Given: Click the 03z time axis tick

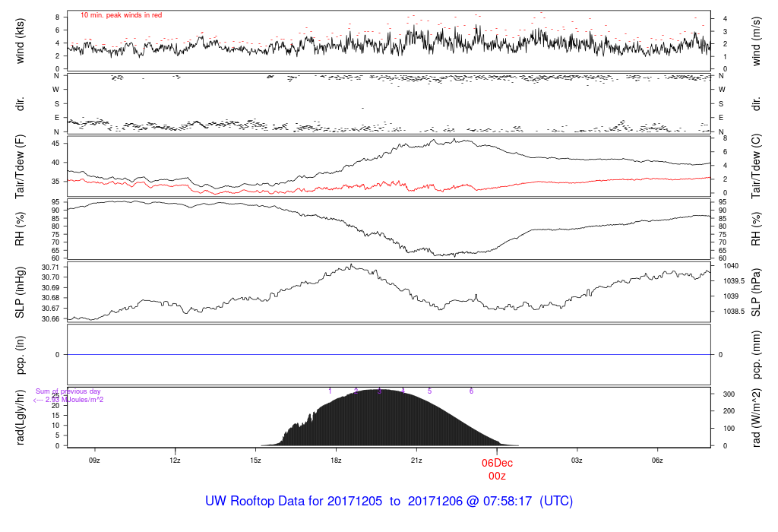Looking at the screenshot, I should click(577, 461).
